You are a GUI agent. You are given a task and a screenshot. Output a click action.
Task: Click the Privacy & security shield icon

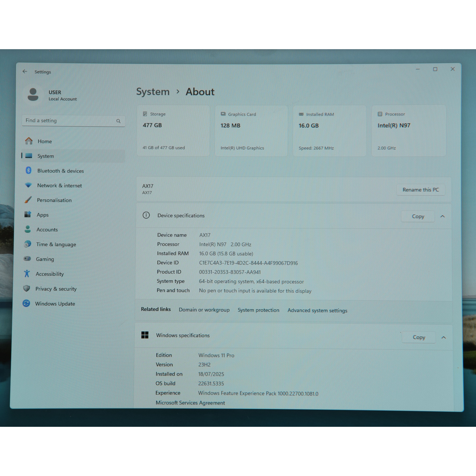coord(27,288)
